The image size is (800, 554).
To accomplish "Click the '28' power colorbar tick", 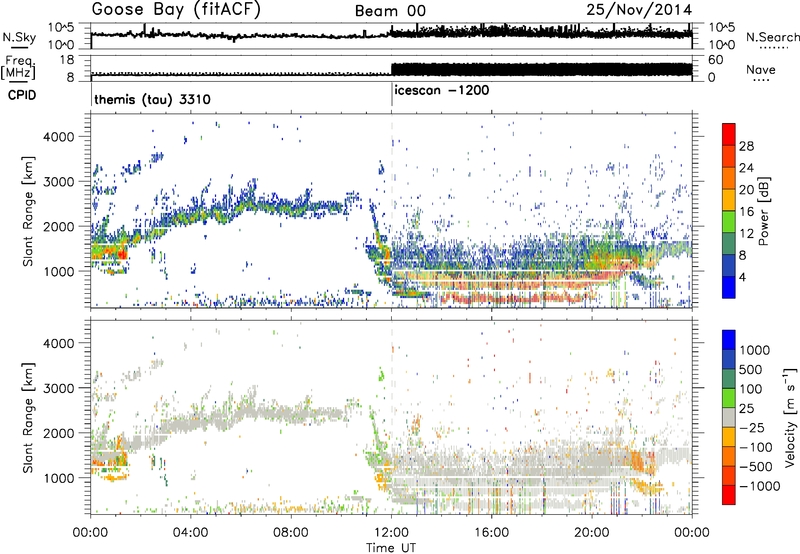I will (746, 146).
